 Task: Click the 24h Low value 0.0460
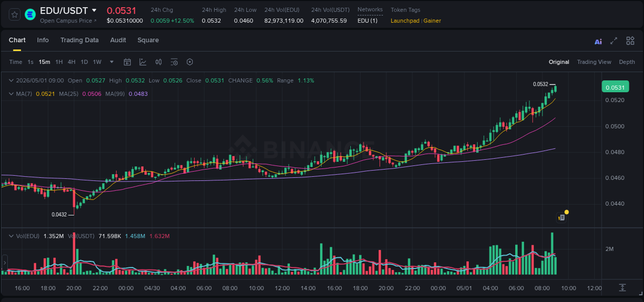[244, 21]
